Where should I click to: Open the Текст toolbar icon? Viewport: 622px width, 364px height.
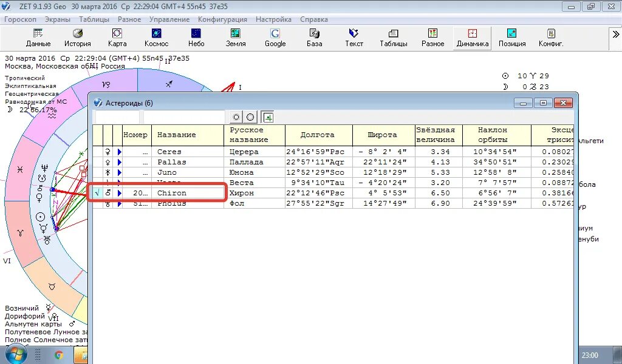click(x=354, y=38)
